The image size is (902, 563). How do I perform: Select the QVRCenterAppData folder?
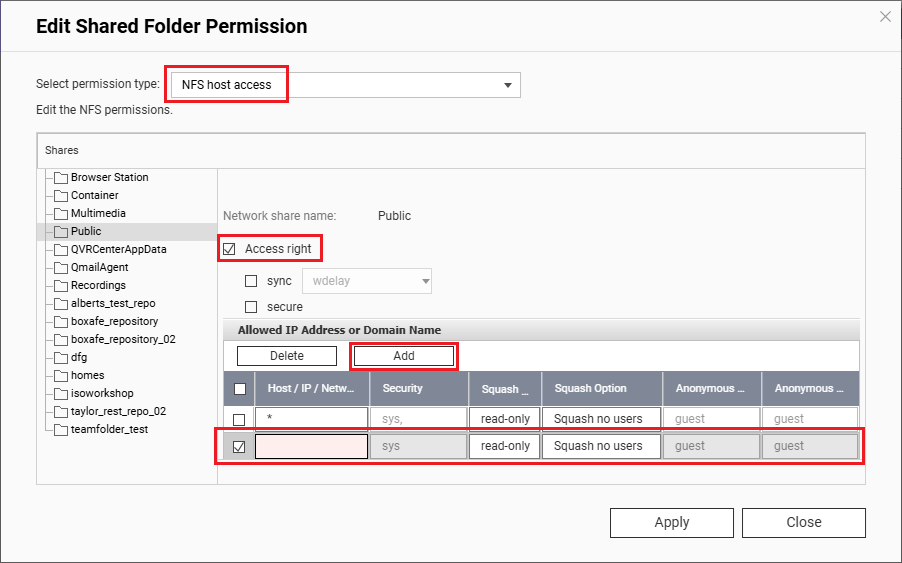[118, 249]
